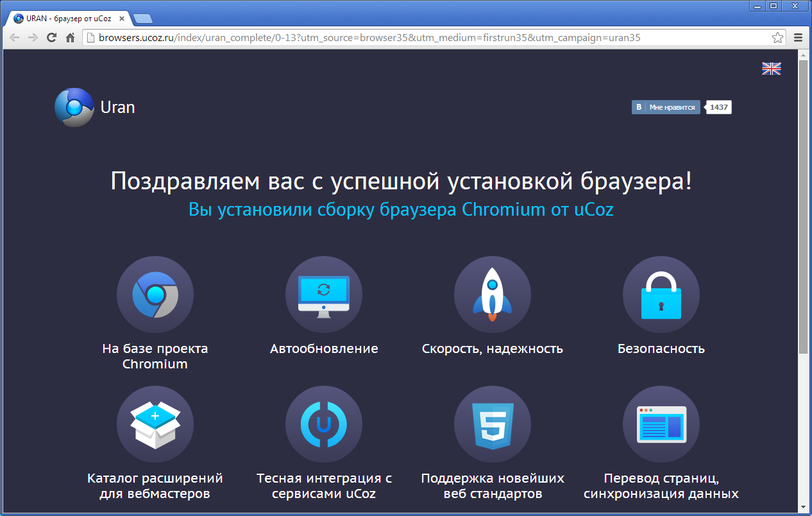Focus the address bar URL field

coord(434,38)
